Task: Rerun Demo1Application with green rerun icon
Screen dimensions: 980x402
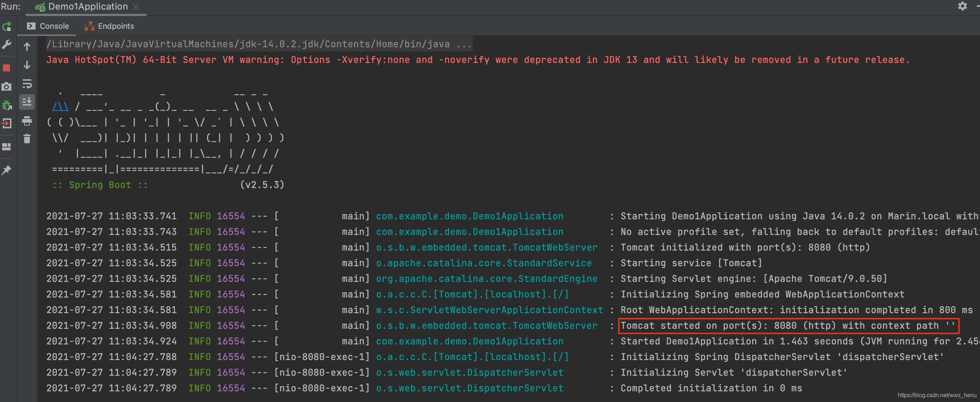Action: point(7,26)
